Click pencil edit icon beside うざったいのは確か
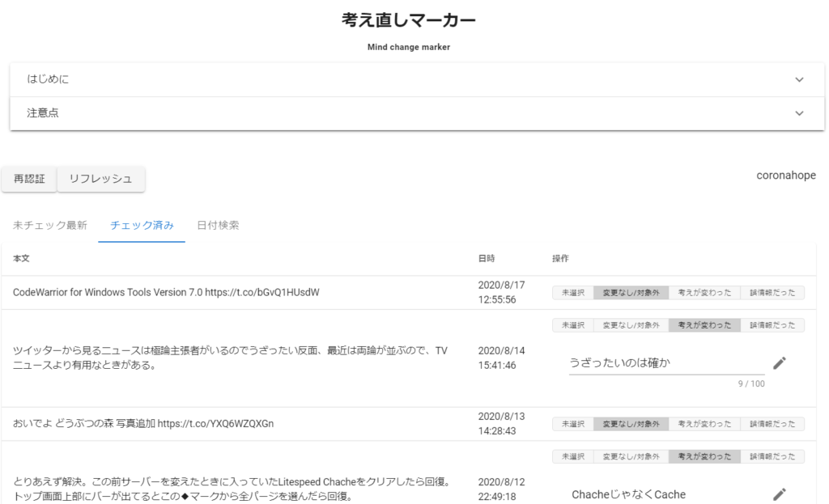 coord(779,363)
